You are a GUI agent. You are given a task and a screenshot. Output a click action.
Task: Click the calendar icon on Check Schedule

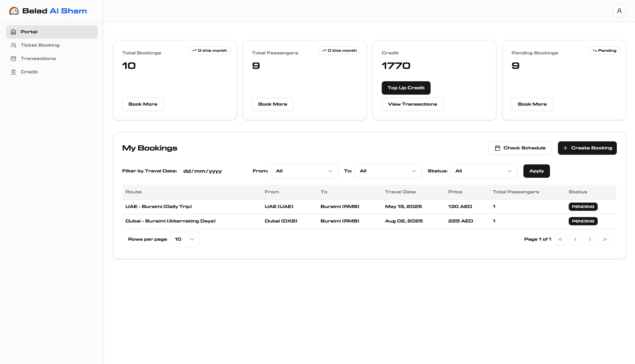pos(498,148)
